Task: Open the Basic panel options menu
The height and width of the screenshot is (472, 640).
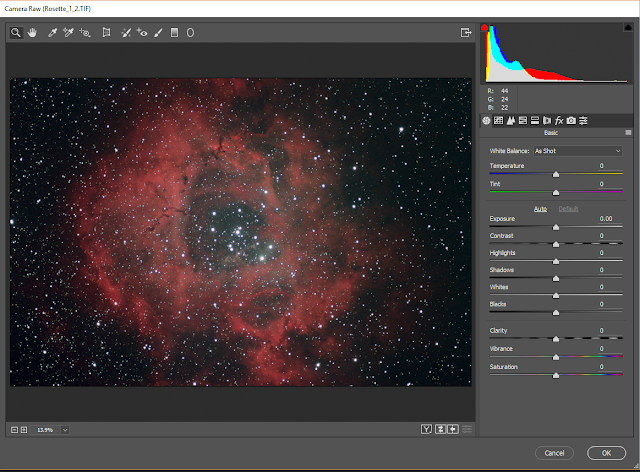Action: tap(627, 132)
